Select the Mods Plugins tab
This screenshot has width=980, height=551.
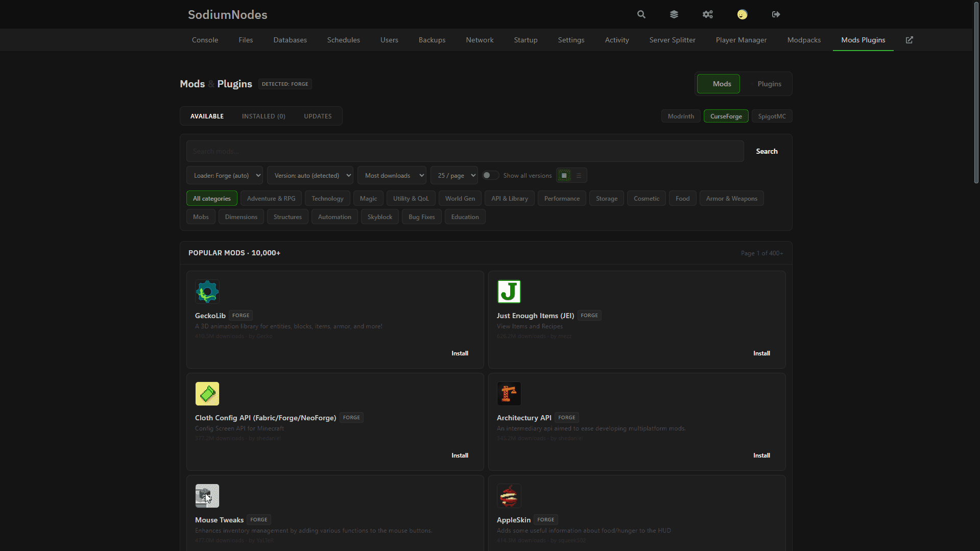click(863, 40)
